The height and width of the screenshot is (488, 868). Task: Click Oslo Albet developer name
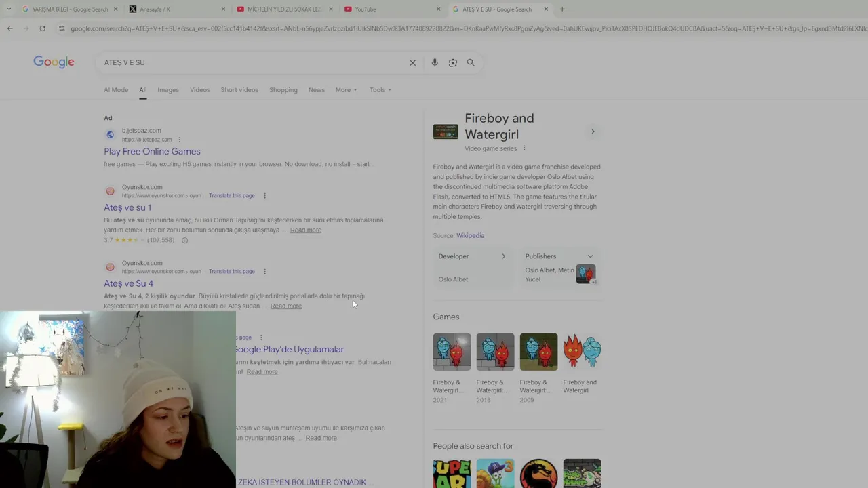click(453, 279)
